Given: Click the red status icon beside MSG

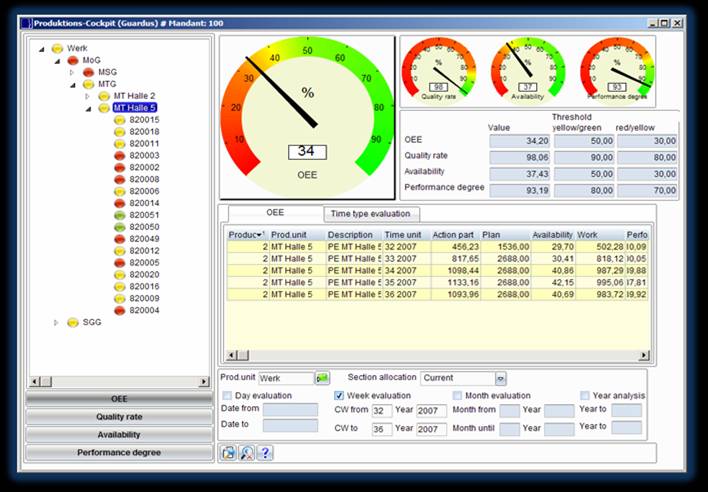Looking at the screenshot, I should pos(88,72).
